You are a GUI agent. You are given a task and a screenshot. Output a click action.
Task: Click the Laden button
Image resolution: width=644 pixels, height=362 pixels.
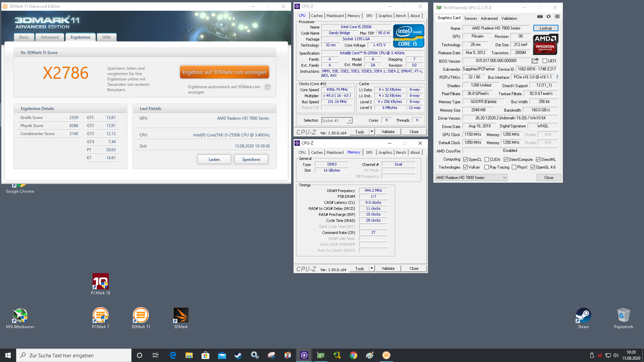coord(214,159)
